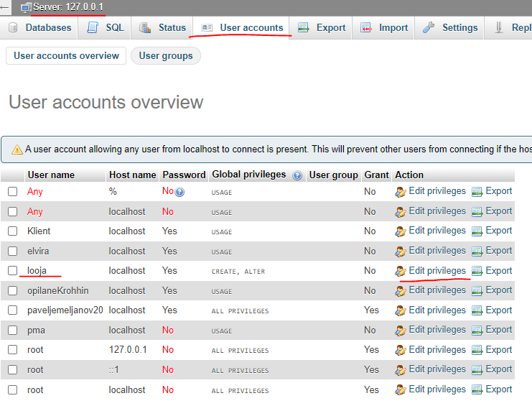Click the Export icon in the root 127.0.0.1 row
Image resolution: width=532 pixels, height=406 pixels.
(477, 350)
